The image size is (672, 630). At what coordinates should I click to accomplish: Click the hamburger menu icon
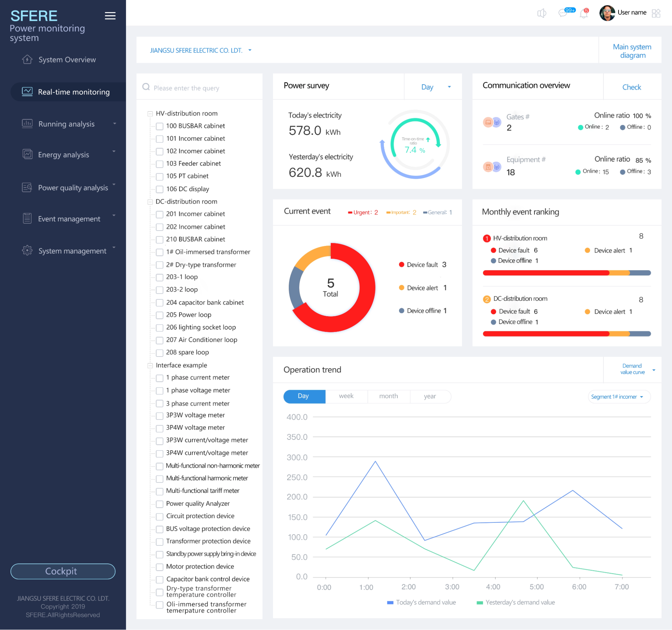coord(110,15)
